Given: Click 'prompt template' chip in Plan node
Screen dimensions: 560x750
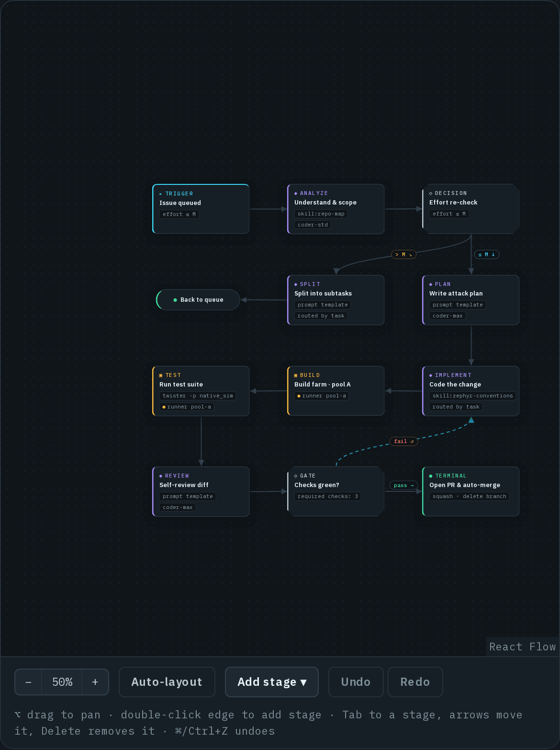Looking at the screenshot, I should pos(458,305).
